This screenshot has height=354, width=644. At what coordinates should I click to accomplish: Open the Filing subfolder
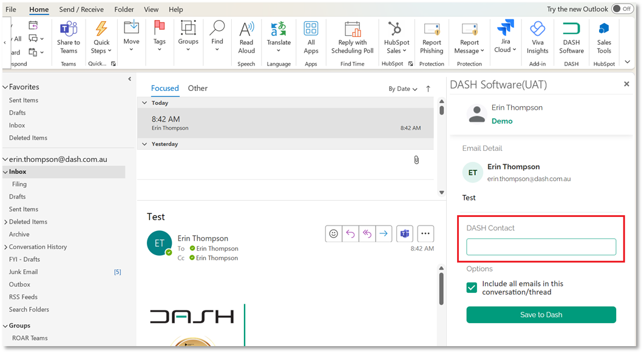(x=19, y=184)
